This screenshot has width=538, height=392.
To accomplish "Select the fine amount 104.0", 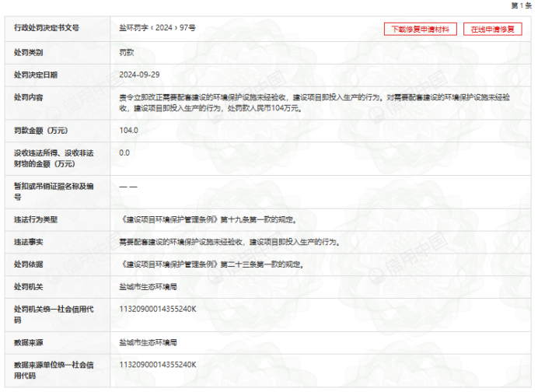I will pyautogui.click(x=128, y=131).
